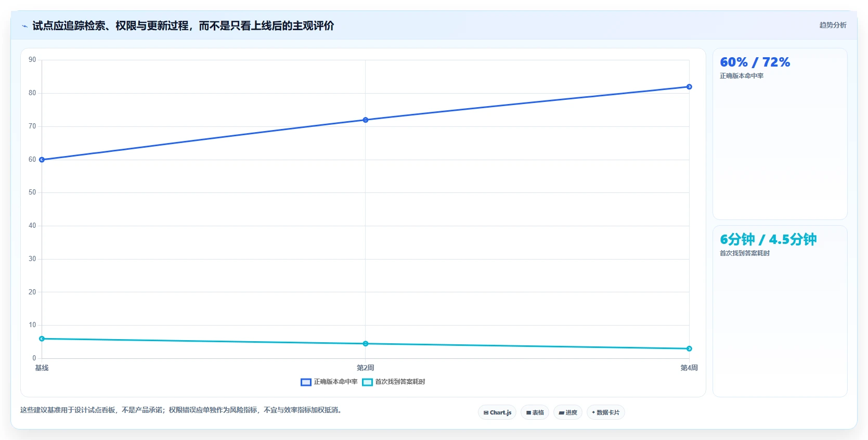Image resolution: width=868 pixels, height=440 pixels.
Task: Click the 10 y-axis tick label
Action: [32, 325]
